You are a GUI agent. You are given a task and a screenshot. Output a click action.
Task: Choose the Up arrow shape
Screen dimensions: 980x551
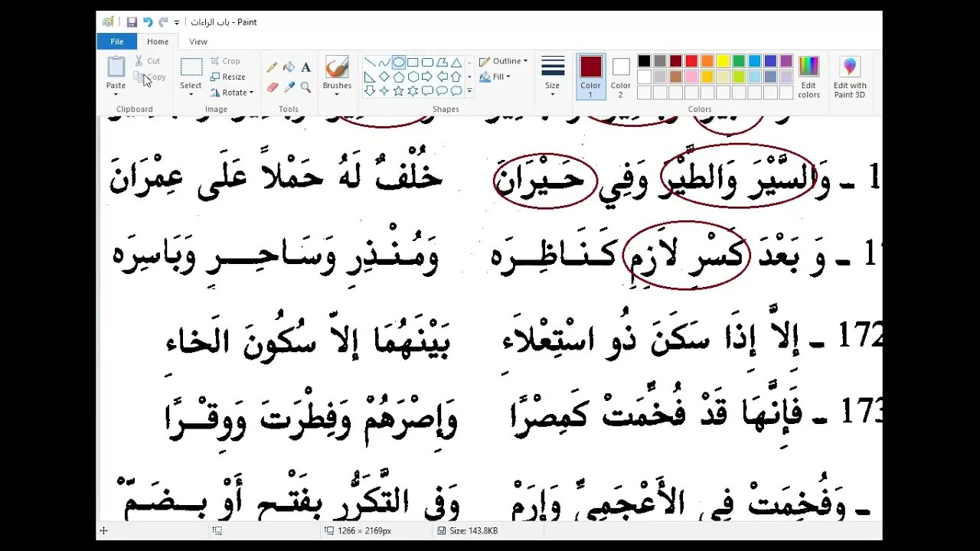(x=456, y=77)
